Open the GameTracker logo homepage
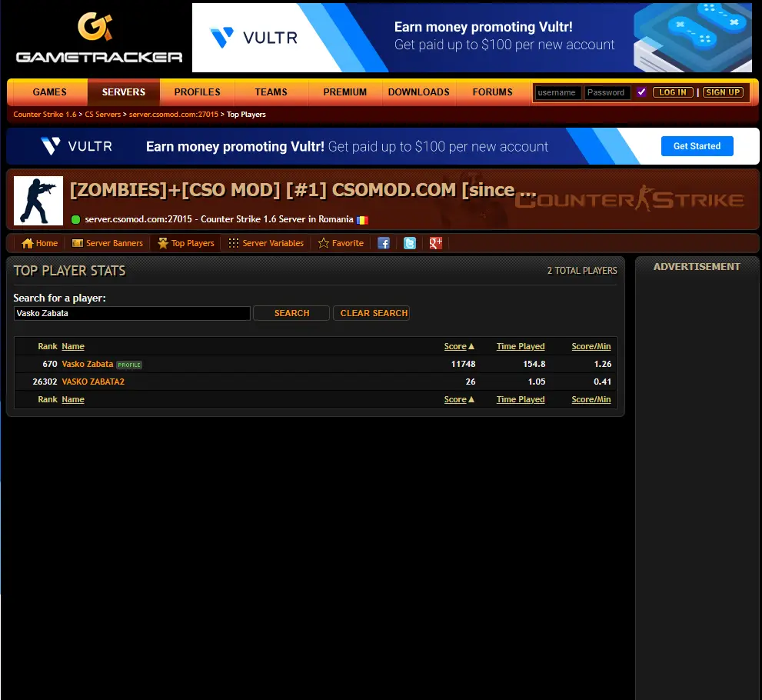Image resolution: width=762 pixels, height=700 pixels. point(98,38)
